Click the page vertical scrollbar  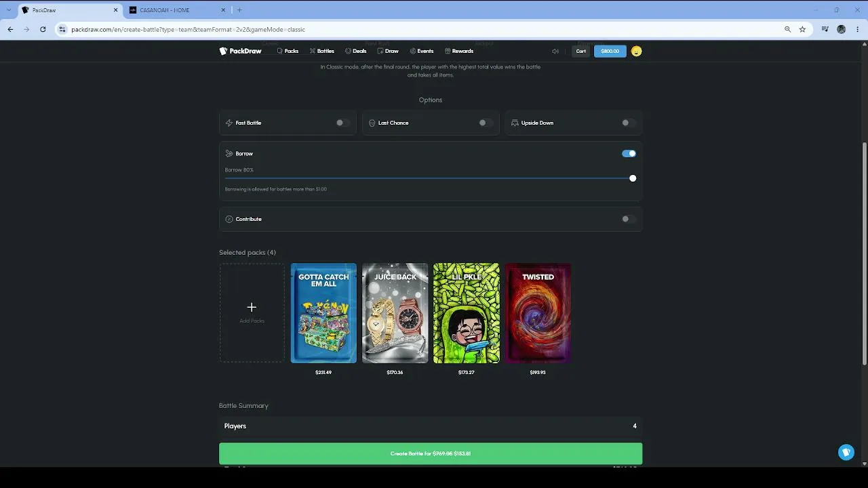tap(865, 254)
